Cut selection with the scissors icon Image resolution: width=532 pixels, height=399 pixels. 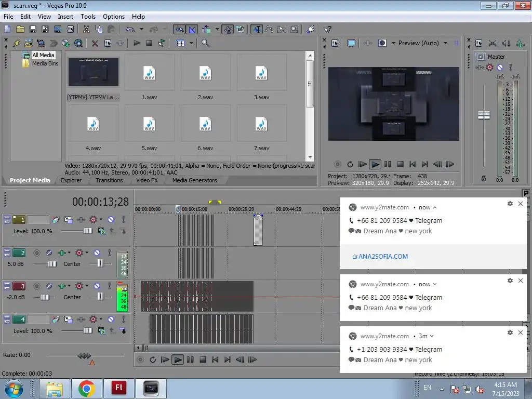(x=87, y=29)
